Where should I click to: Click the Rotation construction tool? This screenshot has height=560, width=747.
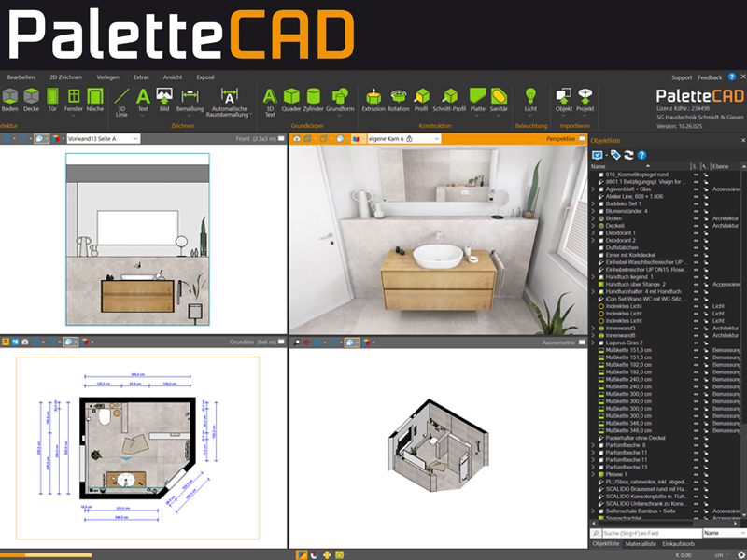click(x=399, y=100)
